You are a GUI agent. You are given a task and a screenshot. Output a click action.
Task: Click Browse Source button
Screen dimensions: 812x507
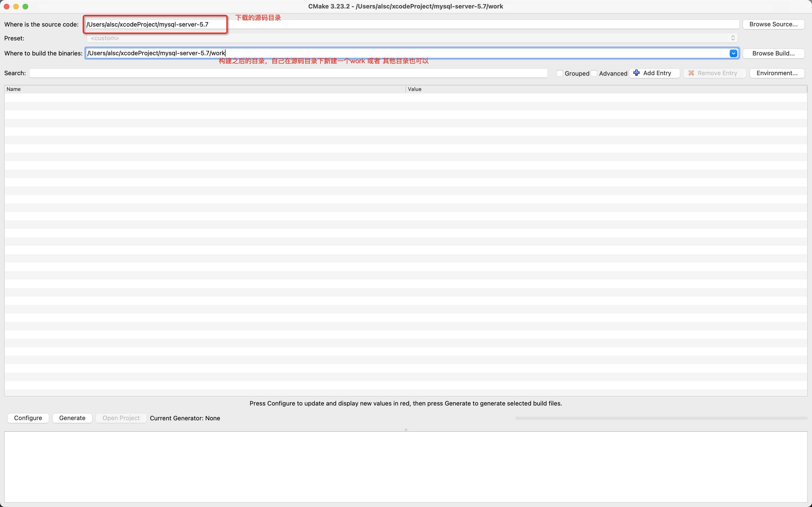pos(773,24)
